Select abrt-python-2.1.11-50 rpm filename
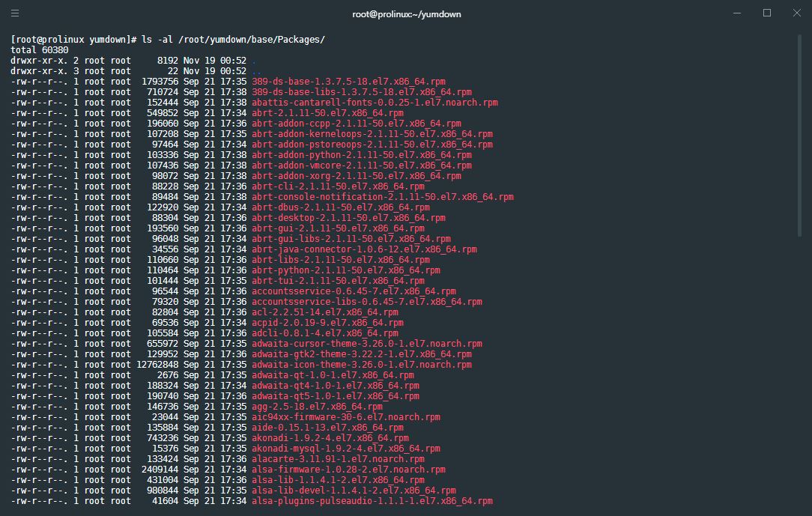The width and height of the screenshot is (812, 516). click(x=346, y=270)
